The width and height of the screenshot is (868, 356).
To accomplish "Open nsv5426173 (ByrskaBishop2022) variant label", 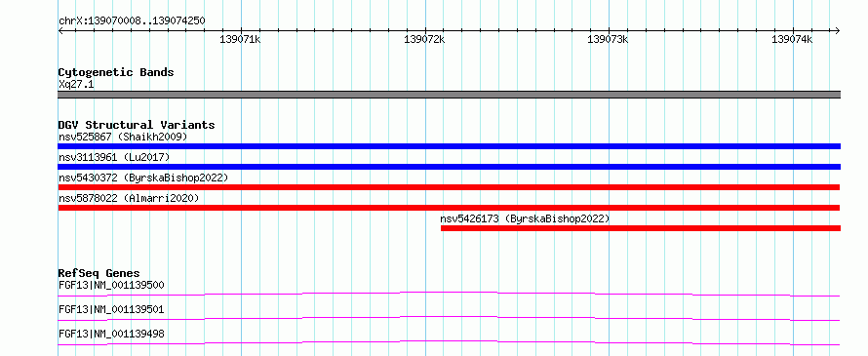I will 525,218.
